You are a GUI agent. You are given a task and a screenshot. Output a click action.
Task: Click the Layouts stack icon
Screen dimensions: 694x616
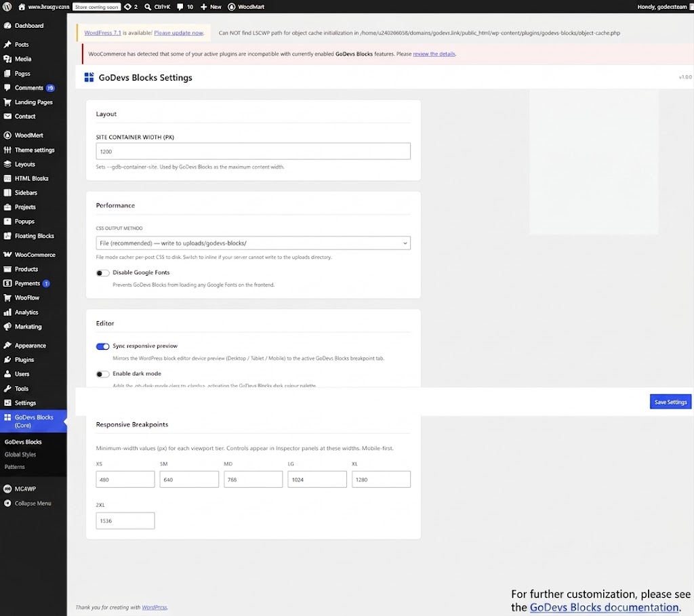[x=7, y=164]
